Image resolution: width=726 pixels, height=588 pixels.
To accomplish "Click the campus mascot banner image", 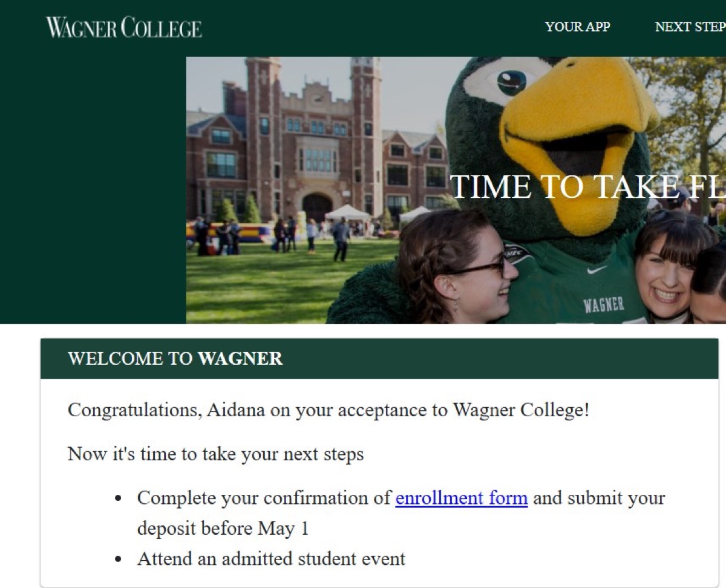I will click(456, 190).
